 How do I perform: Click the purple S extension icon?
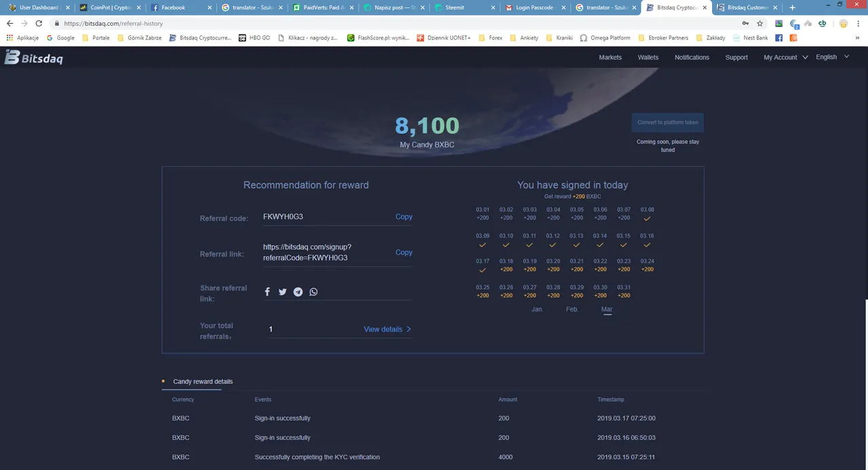point(779,23)
